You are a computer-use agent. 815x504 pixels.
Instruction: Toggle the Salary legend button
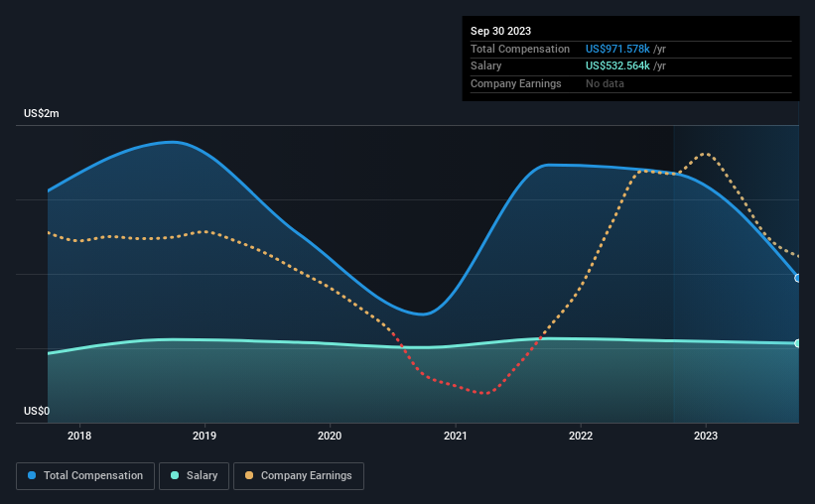(194, 476)
